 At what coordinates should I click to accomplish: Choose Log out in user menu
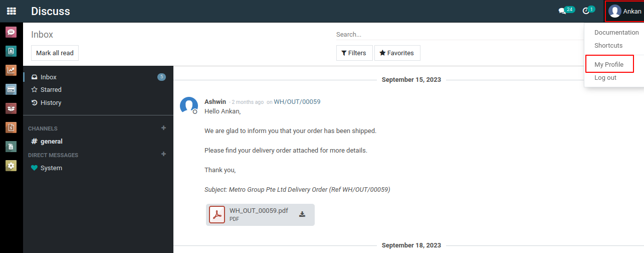(605, 78)
